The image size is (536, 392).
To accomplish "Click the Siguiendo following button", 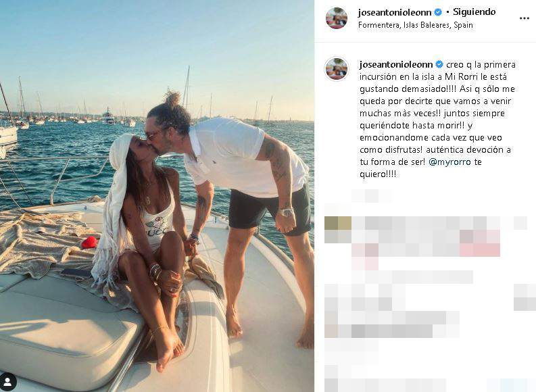I will (x=474, y=12).
